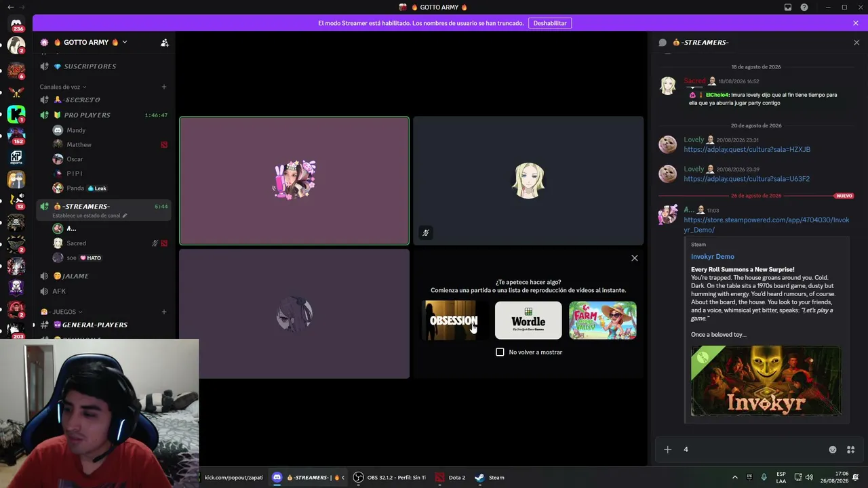
Task: Open the Steam store Invokyr_Demo URL
Action: pos(766,225)
